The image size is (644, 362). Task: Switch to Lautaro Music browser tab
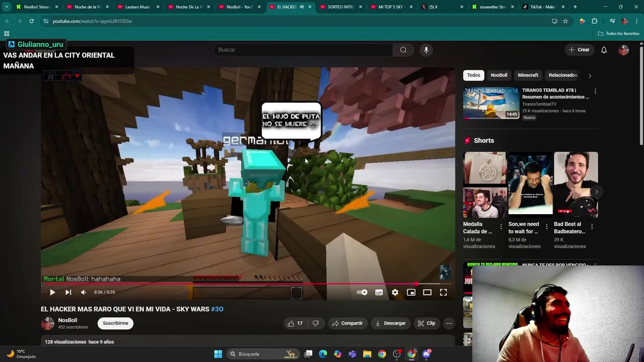point(137,7)
